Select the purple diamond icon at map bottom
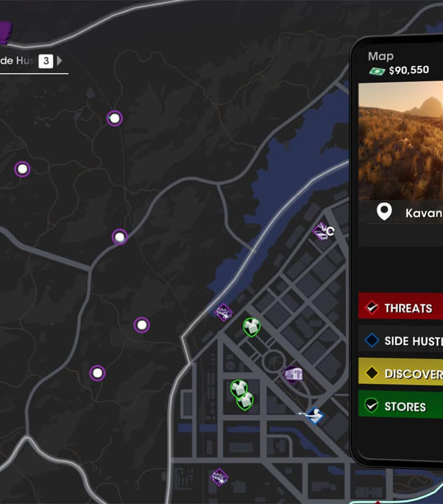 click(x=219, y=477)
